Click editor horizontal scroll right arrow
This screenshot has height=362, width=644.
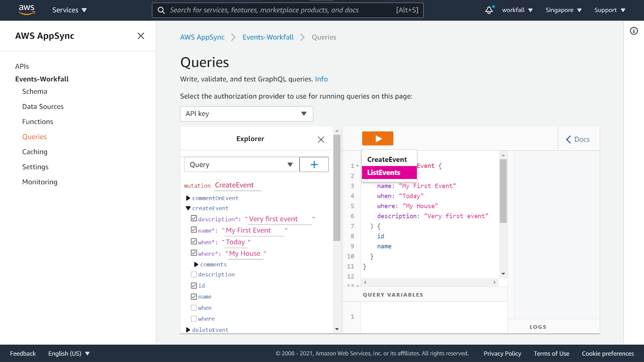click(495, 282)
